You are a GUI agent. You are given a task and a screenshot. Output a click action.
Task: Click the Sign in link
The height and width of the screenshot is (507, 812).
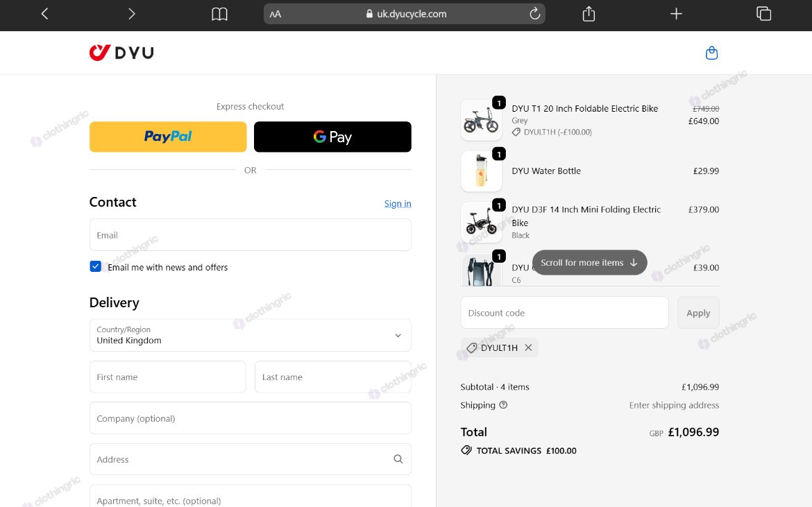[x=398, y=204]
